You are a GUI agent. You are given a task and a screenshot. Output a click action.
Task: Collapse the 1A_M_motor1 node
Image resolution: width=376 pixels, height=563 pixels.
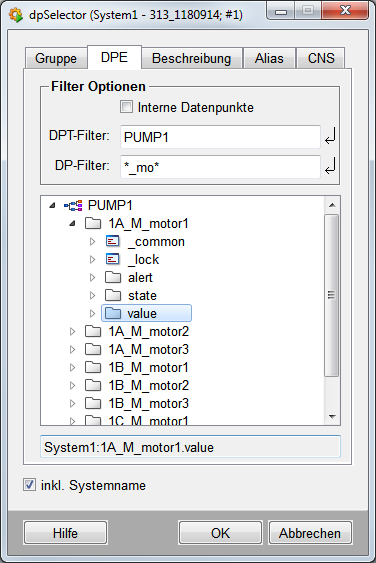[73, 224]
